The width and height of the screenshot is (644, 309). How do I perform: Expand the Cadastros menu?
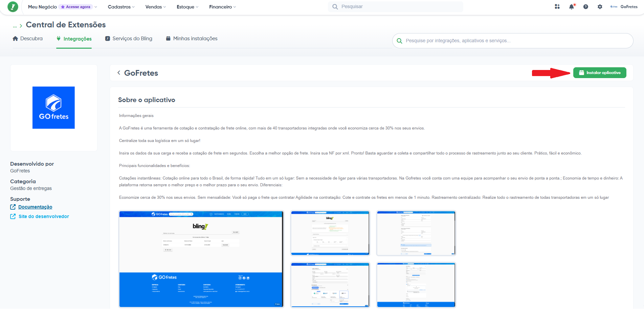(x=121, y=7)
